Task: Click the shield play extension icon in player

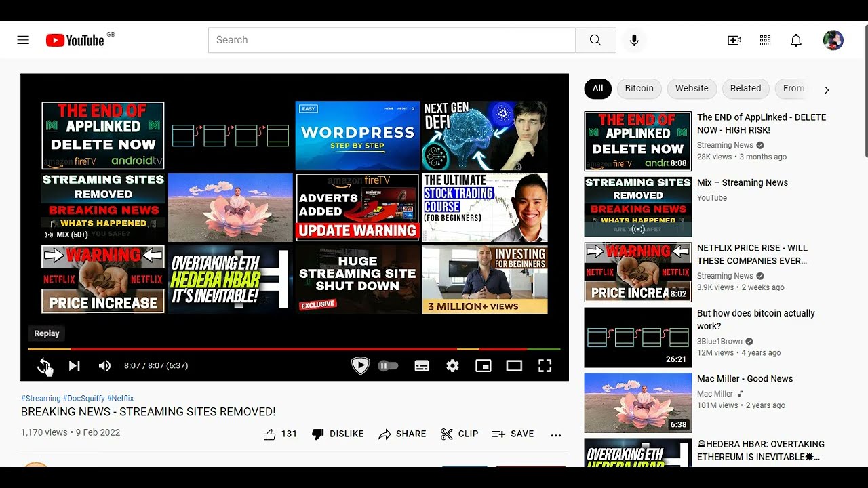Action: click(360, 366)
